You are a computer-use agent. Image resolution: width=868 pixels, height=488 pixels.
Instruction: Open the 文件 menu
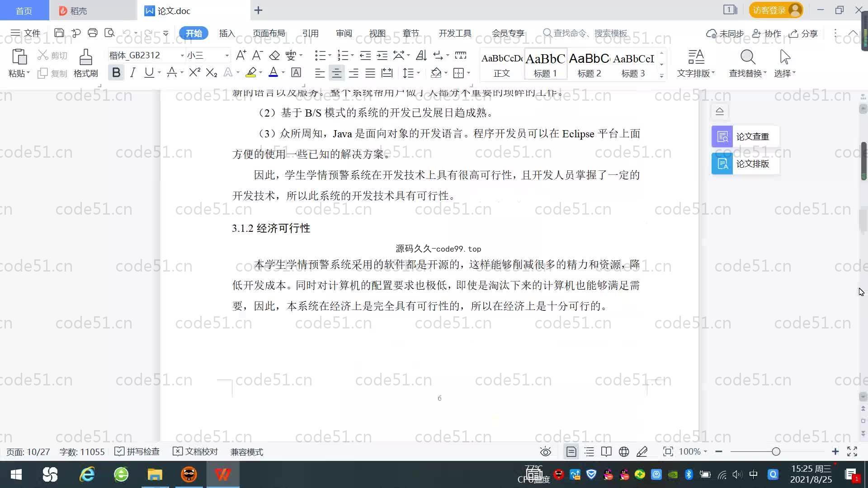coord(25,33)
